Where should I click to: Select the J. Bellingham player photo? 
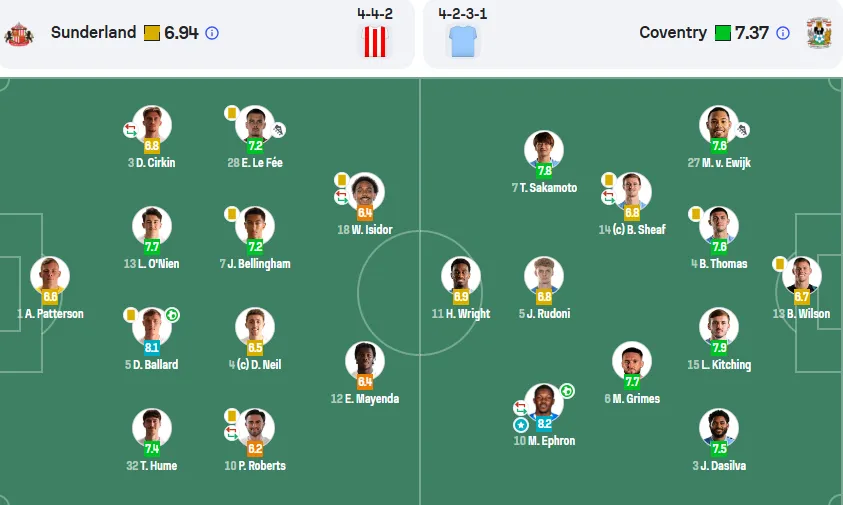[255, 225]
